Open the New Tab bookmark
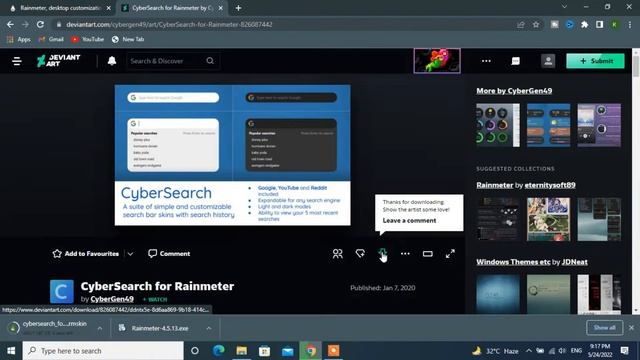Image resolution: width=640 pixels, height=360 pixels. point(128,39)
